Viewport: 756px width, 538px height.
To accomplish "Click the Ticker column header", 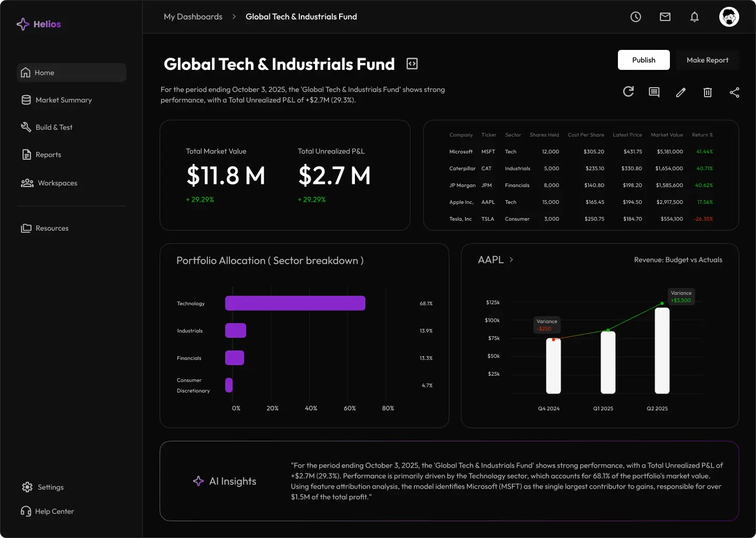I will pos(489,135).
